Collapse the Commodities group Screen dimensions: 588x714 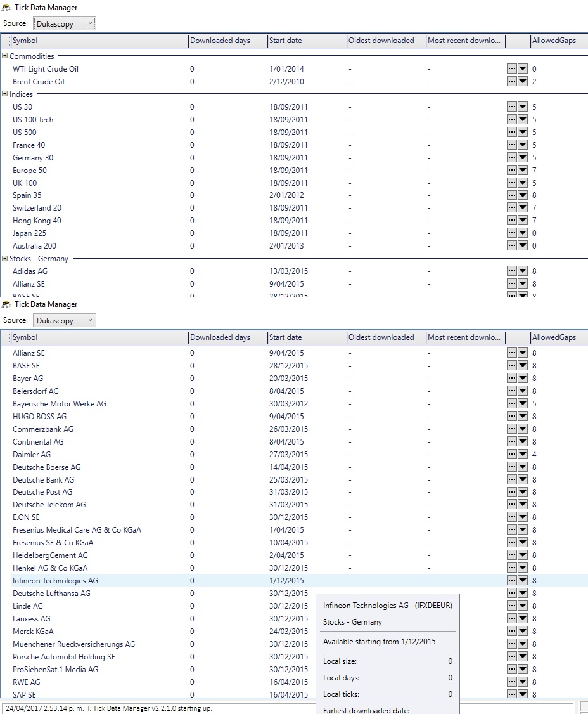click(5, 56)
